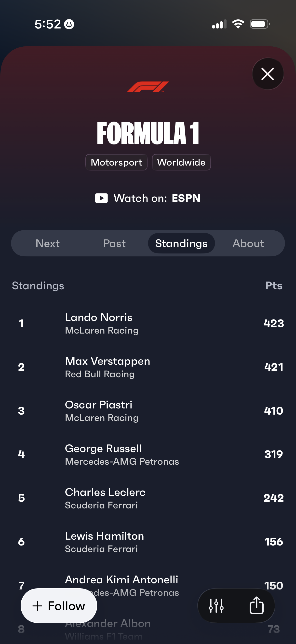
Task: Open the About tab
Action: tap(248, 243)
